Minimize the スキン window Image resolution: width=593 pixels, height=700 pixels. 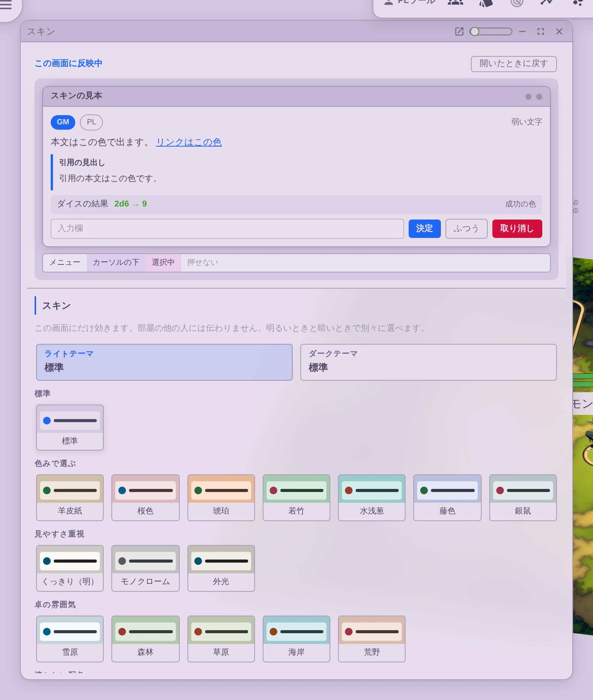(x=522, y=31)
